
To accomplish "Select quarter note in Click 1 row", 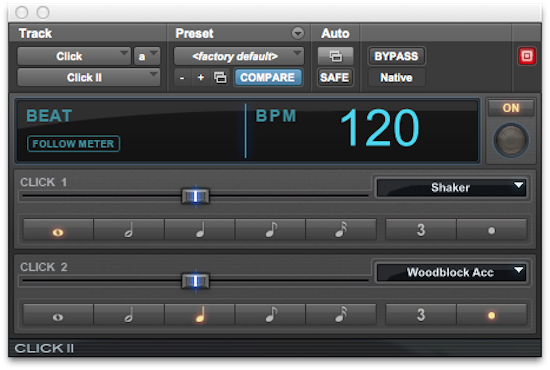I will (x=200, y=230).
